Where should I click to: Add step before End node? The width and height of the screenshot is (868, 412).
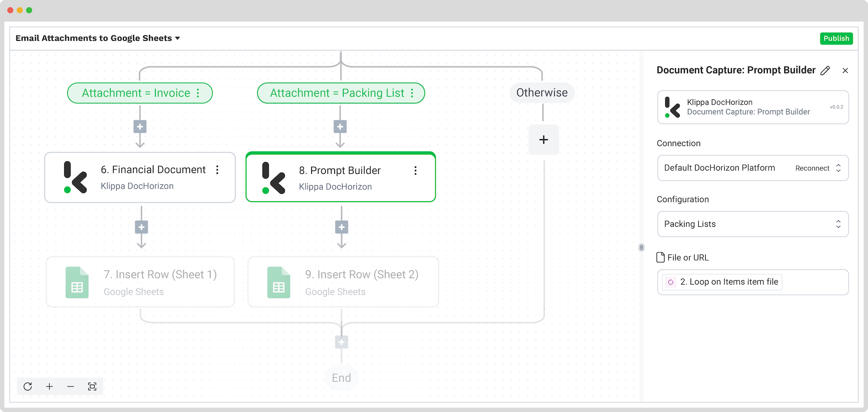click(x=342, y=342)
